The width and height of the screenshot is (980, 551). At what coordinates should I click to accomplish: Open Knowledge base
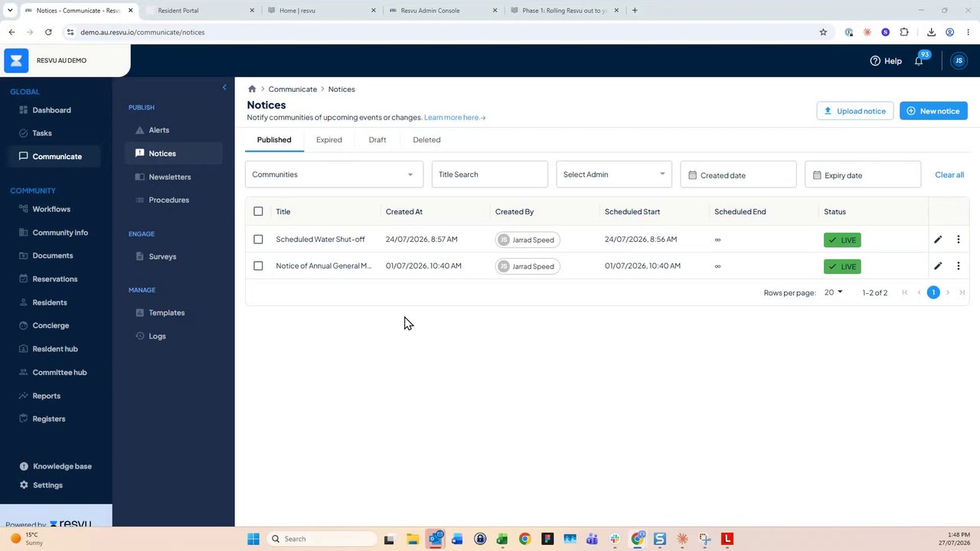point(56,466)
